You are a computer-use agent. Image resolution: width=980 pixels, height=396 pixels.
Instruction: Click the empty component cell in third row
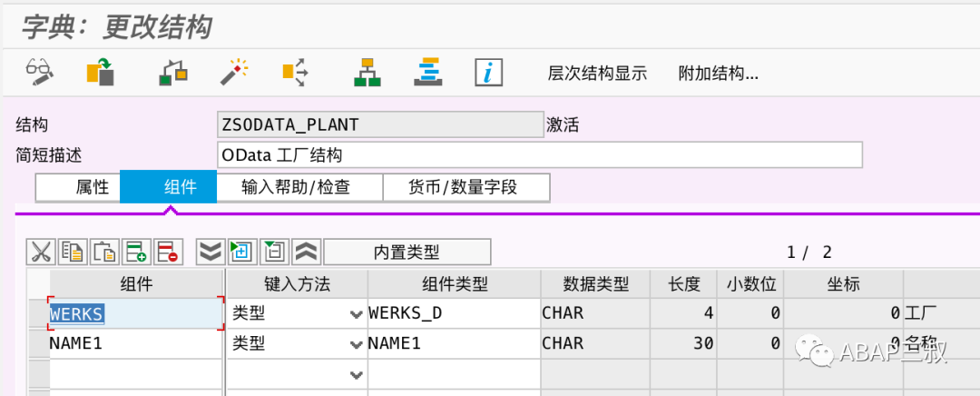click(135, 374)
